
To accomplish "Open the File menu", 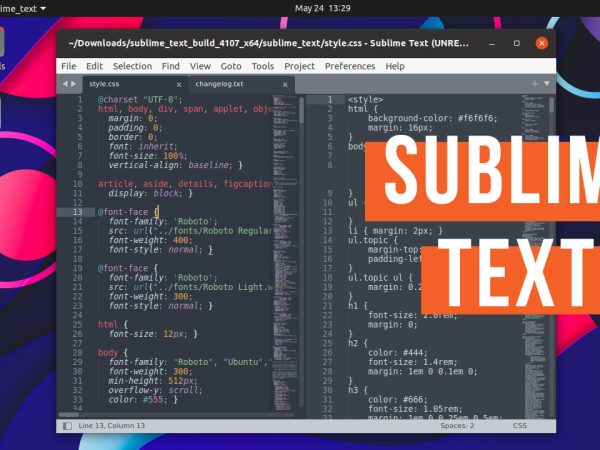I will (x=68, y=66).
